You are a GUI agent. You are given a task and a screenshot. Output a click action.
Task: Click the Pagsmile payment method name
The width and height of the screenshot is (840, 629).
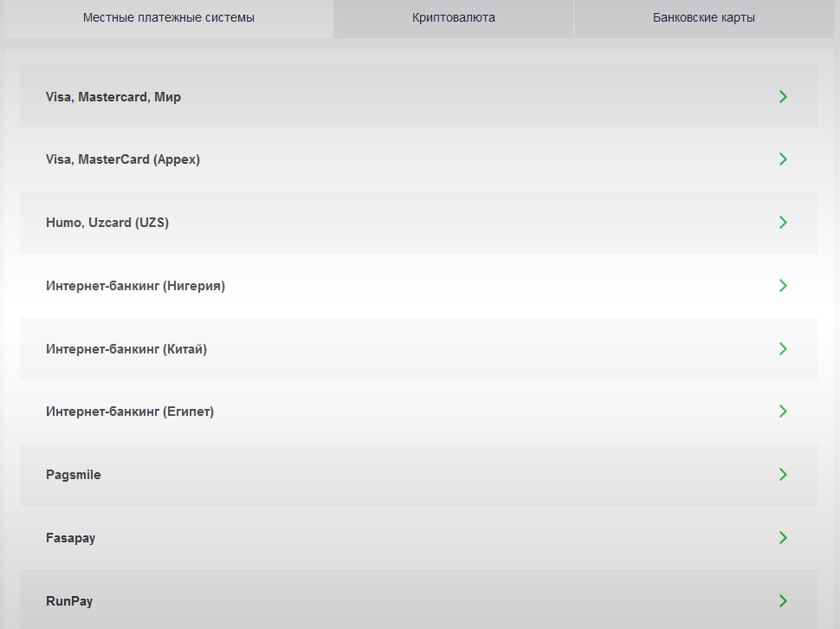[74, 475]
